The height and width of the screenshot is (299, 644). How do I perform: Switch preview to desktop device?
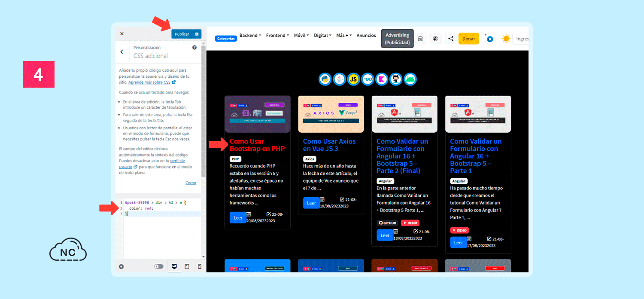[x=174, y=266]
